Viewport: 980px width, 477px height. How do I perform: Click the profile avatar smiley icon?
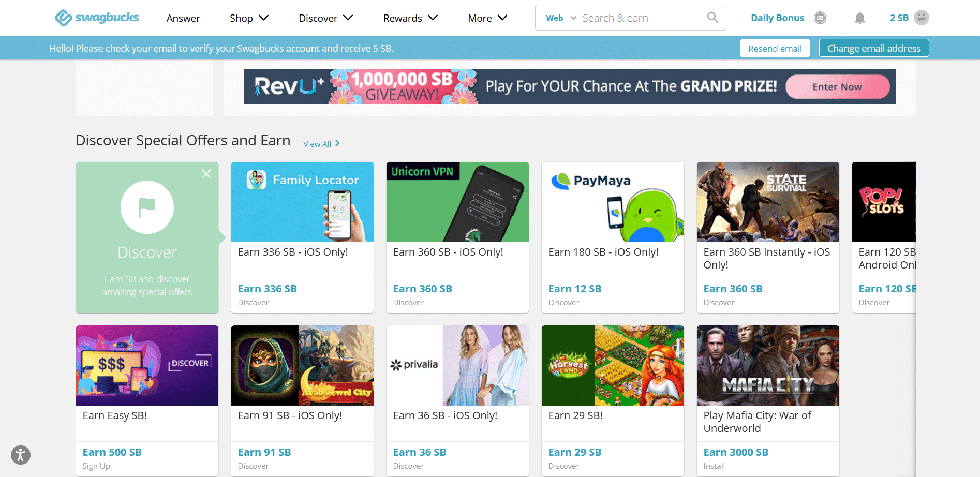(x=921, y=18)
